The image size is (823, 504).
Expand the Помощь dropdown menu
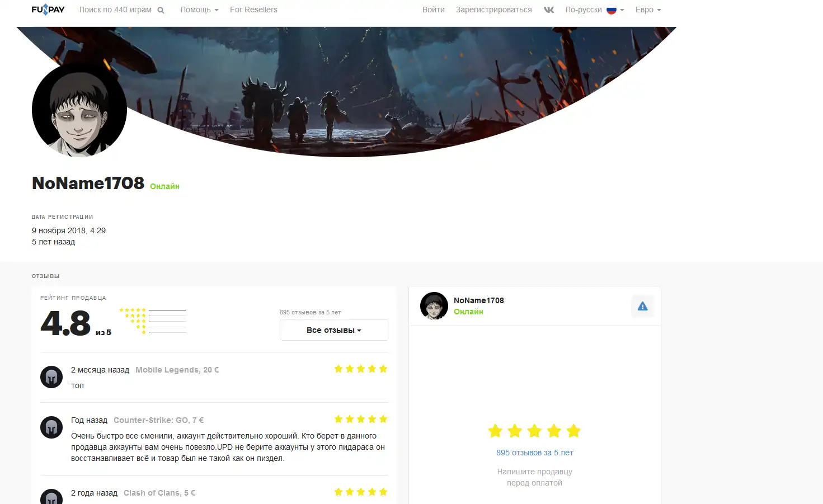199,10
